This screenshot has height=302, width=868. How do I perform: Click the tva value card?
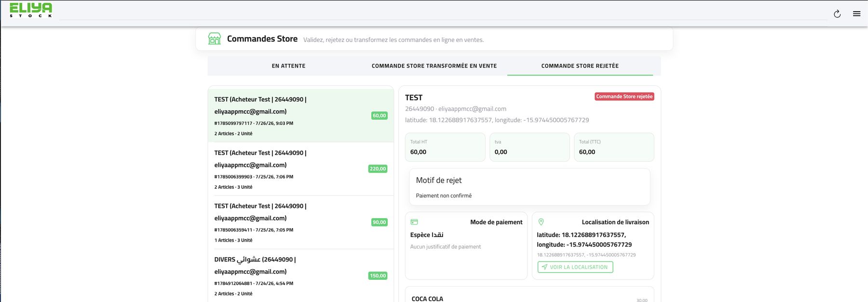pyautogui.click(x=529, y=147)
